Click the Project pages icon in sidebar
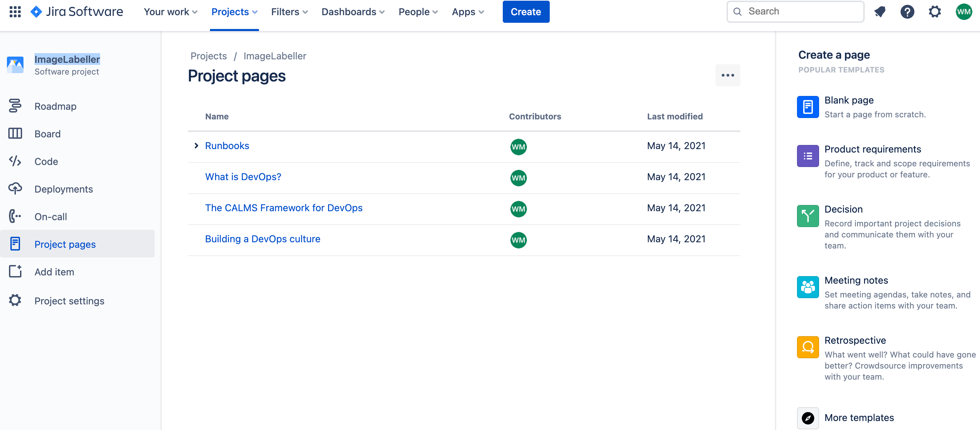The width and height of the screenshot is (980, 430). 15,244
